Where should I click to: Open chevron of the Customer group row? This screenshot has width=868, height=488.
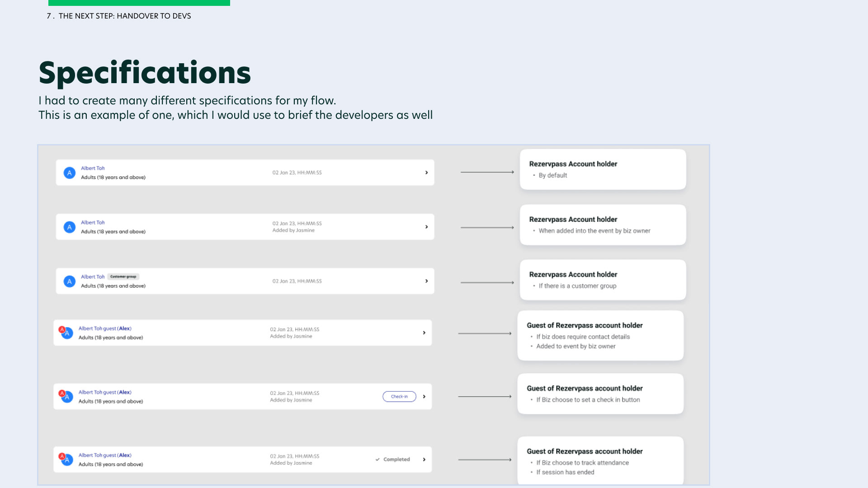(426, 281)
